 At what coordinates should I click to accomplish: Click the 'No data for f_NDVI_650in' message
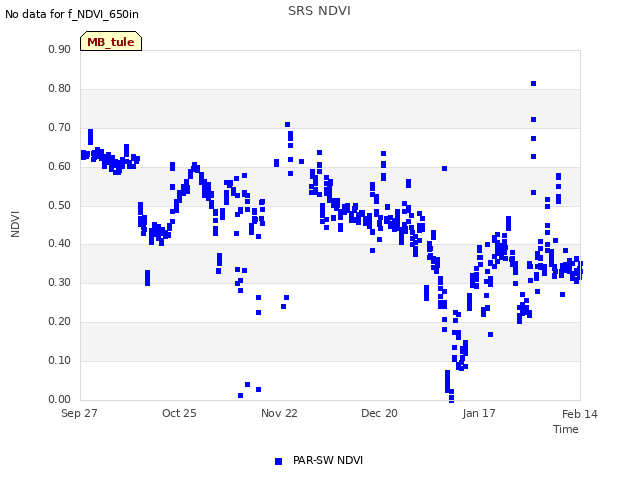[72, 14]
